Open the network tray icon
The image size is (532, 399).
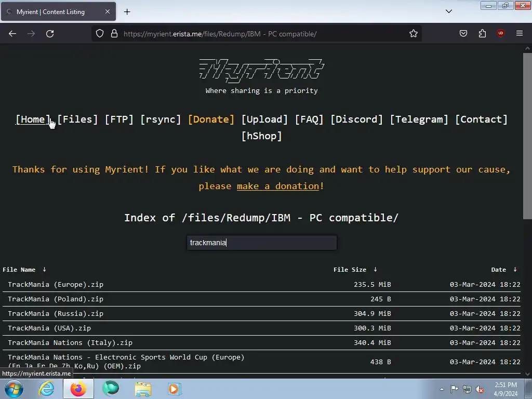coord(467,389)
